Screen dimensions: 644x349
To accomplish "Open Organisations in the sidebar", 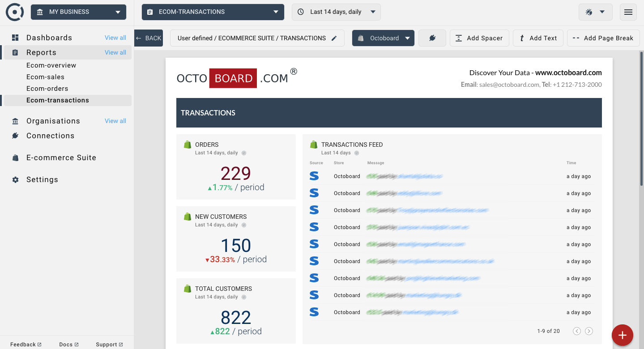I will point(53,121).
